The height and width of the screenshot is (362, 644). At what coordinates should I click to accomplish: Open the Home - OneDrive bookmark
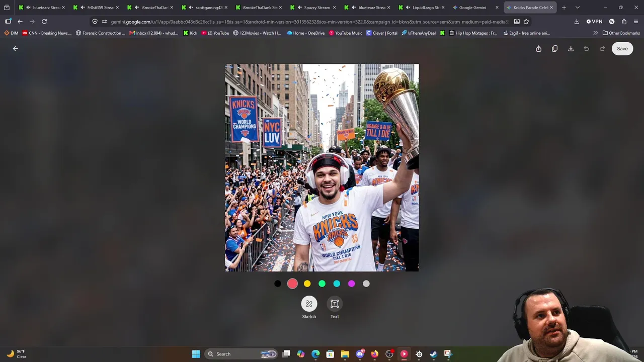click(306, 33)
